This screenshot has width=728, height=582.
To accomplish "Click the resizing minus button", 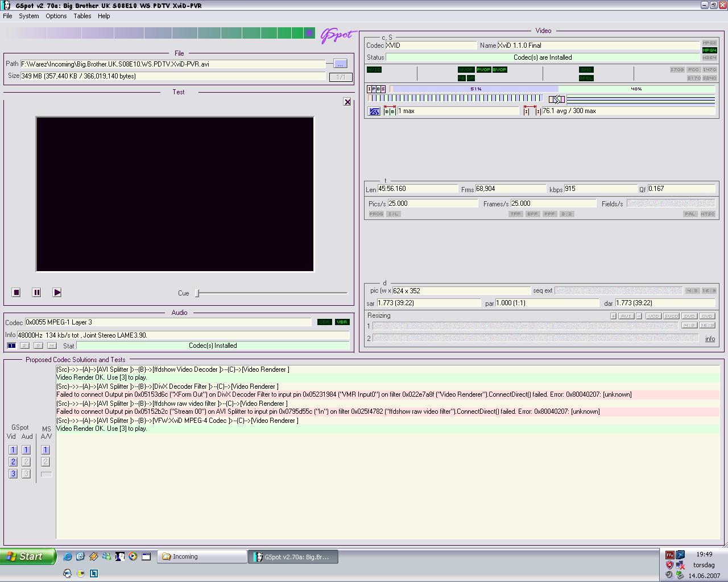I will [639, 316].
